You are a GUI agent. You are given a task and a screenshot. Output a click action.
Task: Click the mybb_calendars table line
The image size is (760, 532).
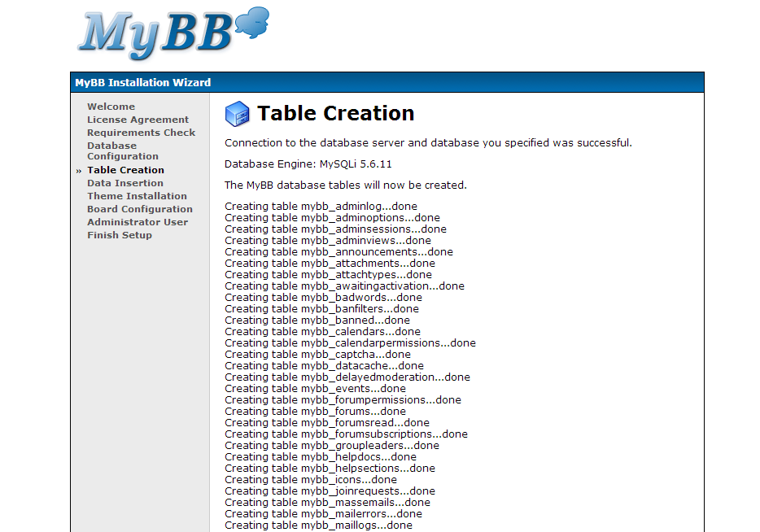click(323, 332)
